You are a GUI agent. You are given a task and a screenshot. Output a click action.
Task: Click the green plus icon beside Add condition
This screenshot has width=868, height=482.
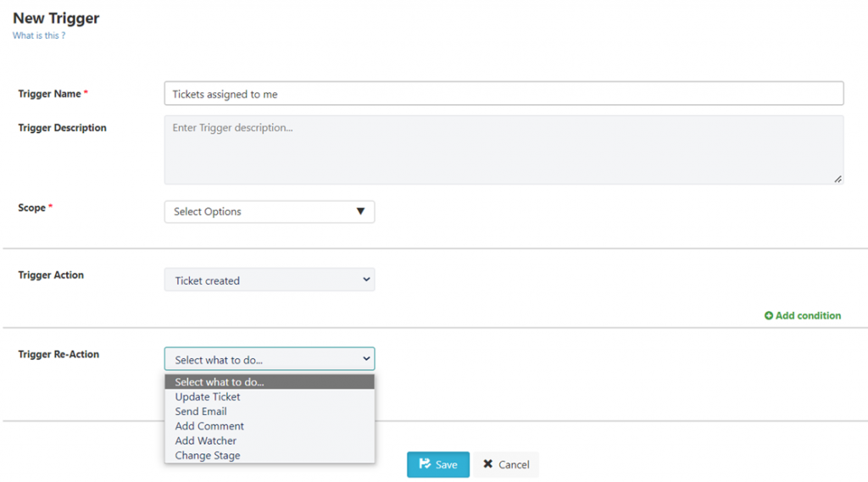[768, 315]
